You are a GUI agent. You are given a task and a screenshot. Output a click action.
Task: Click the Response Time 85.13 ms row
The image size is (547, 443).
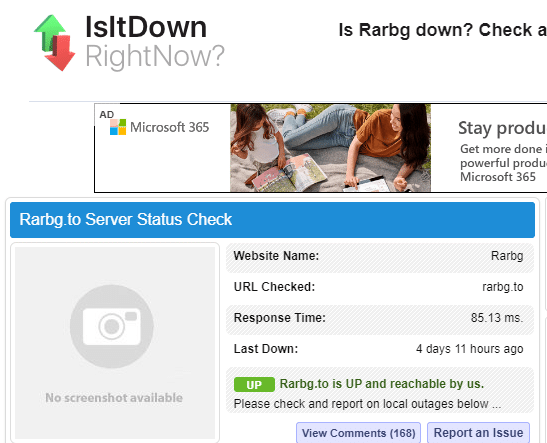click(x=380, y=319)
